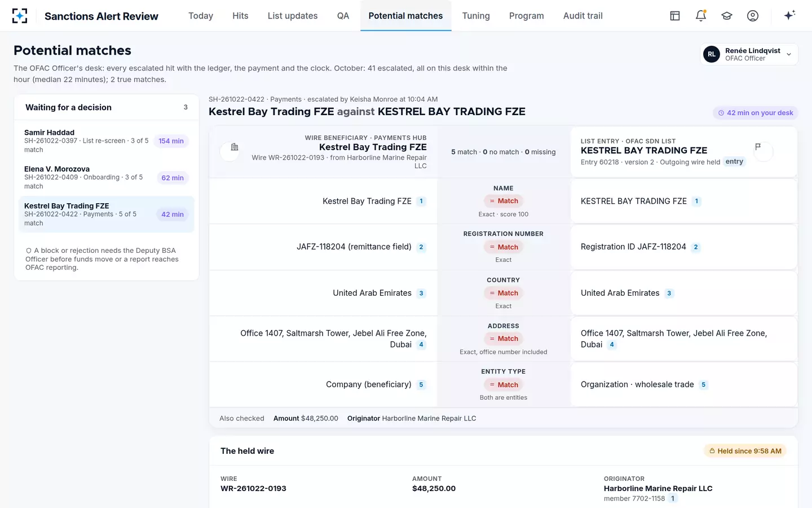Click the 154 min timer badge
This screenshot has height=508, width=812.
171,141
